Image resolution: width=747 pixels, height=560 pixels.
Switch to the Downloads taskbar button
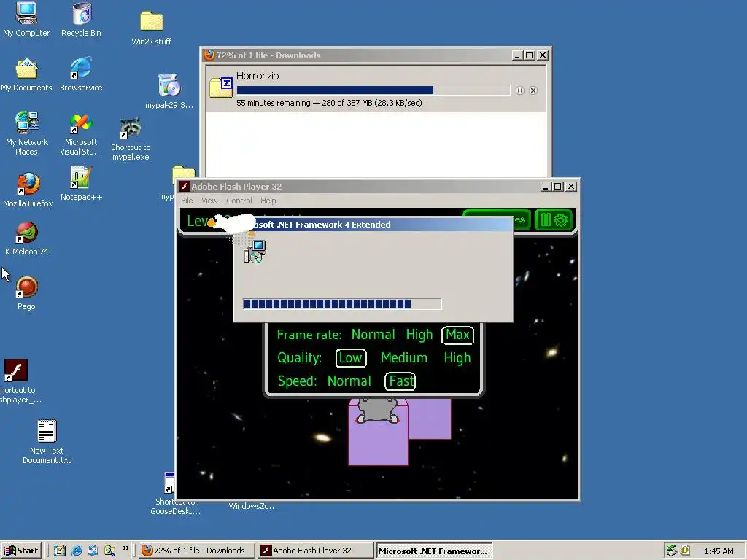pos(197,551)
